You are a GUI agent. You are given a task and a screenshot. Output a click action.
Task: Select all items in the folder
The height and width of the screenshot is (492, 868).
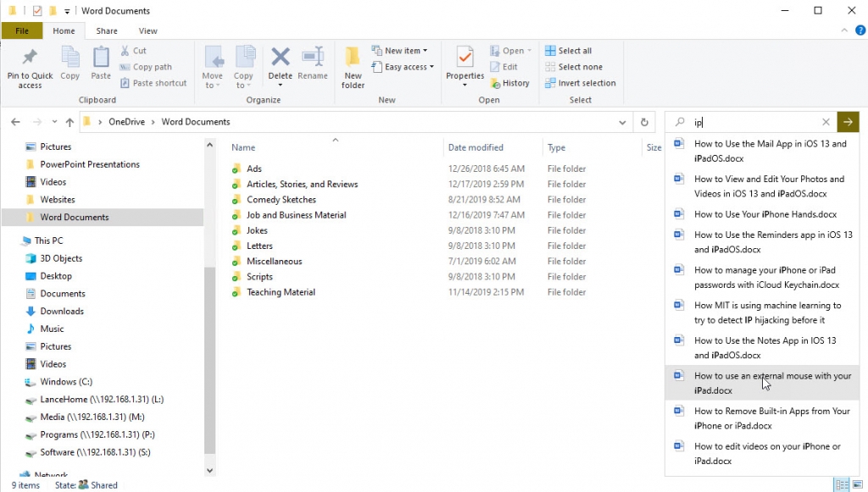pyautogui.click(x=566, y=50)
